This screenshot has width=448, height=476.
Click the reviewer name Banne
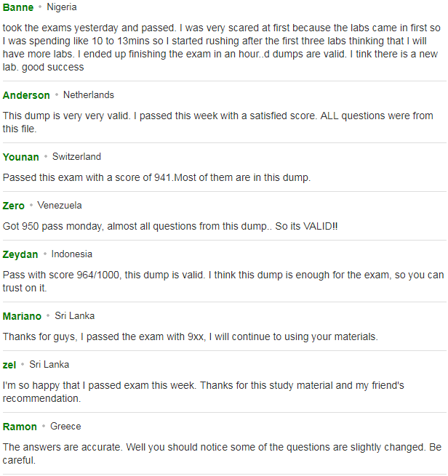(x=18, y=7)
